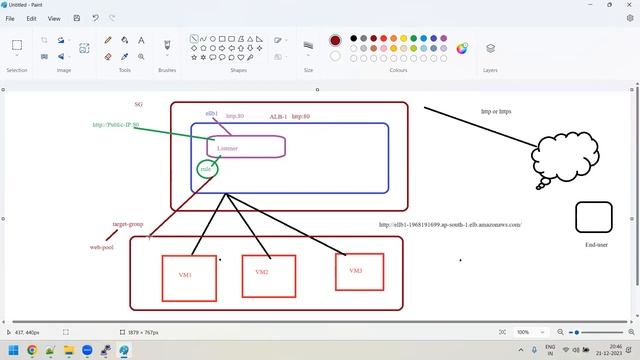Click the Fit to window button
The height and width of the screenshot is (360, 640).
[502, 332]
